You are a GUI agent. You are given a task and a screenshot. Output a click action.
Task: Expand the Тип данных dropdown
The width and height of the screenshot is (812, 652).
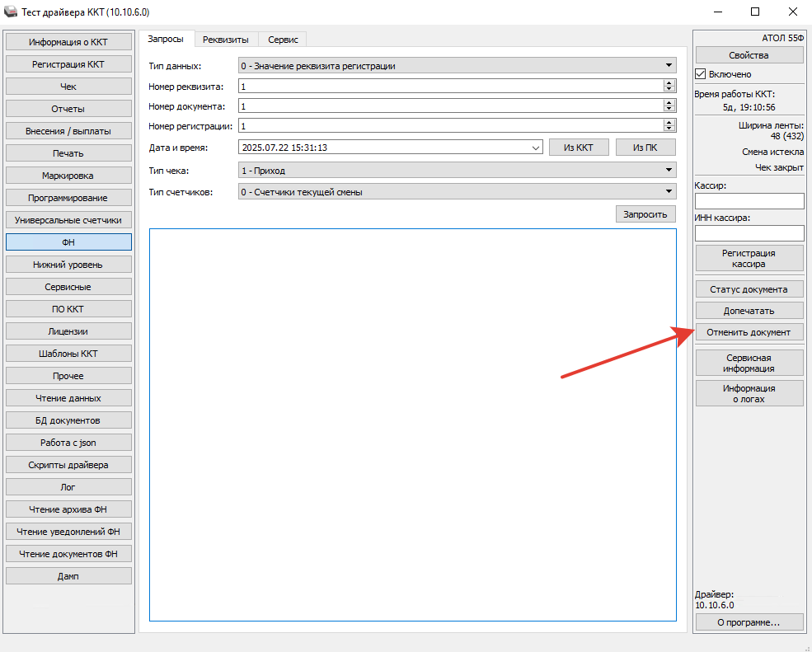(669, 66)
